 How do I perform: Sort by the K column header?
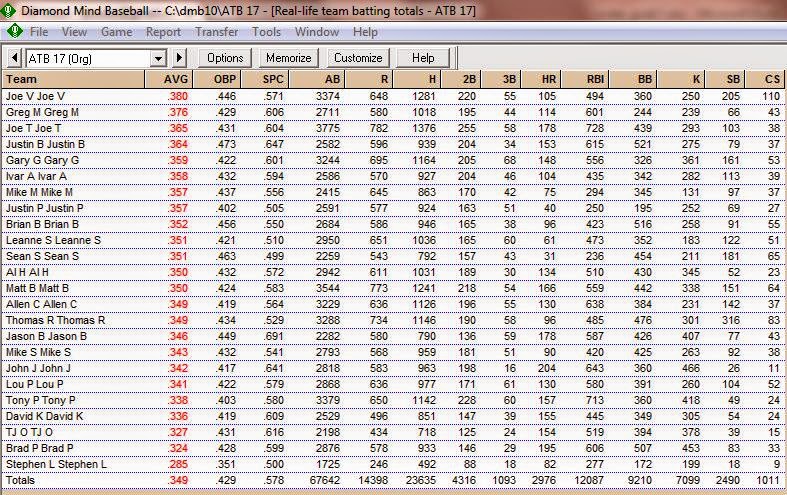pyautogui.click(x=682, y=79)
